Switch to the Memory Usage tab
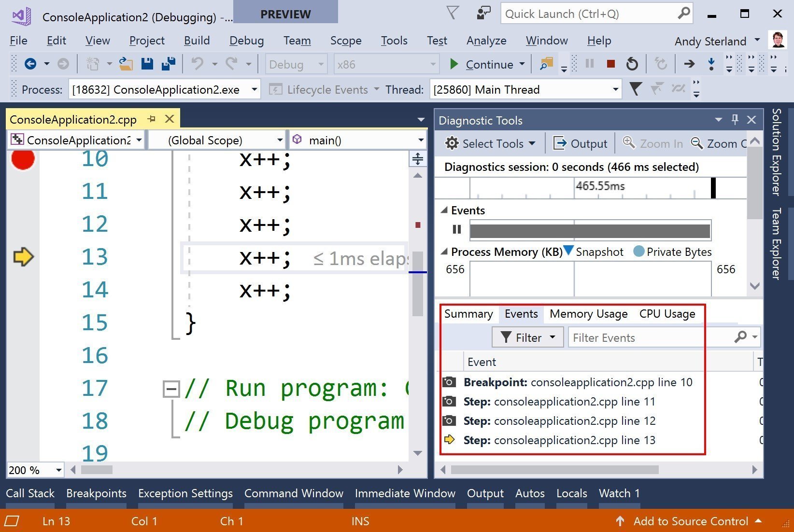 pos(588,314)
